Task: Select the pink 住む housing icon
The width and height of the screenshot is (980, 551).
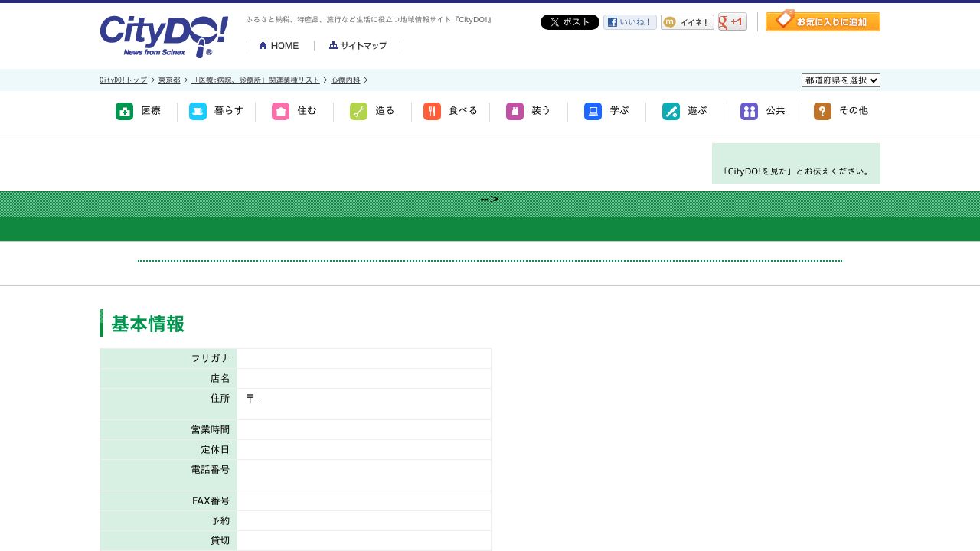Action: (281, 112)
